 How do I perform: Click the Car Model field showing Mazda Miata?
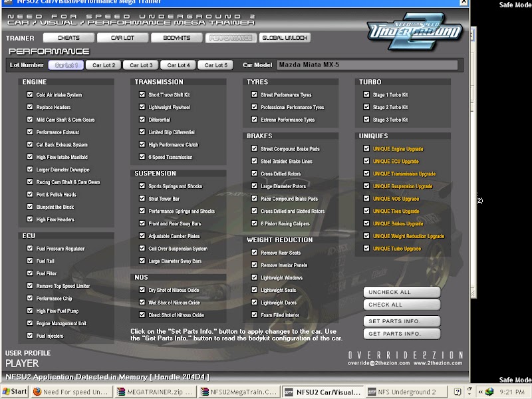click(x=367, y=65)
